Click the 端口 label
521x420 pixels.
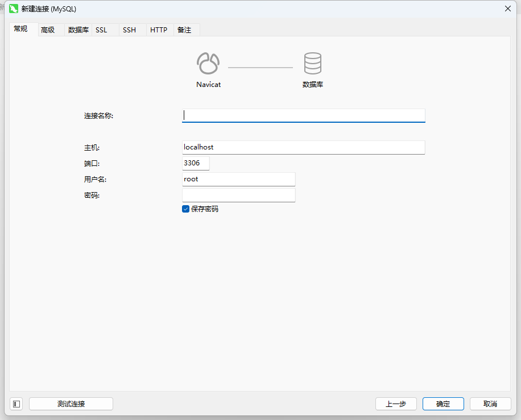92,164
